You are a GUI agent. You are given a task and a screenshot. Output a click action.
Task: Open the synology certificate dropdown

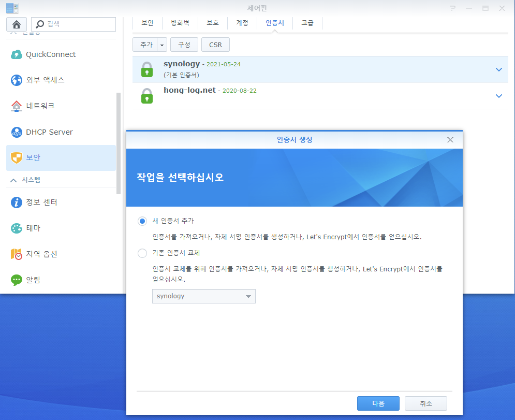203,296
